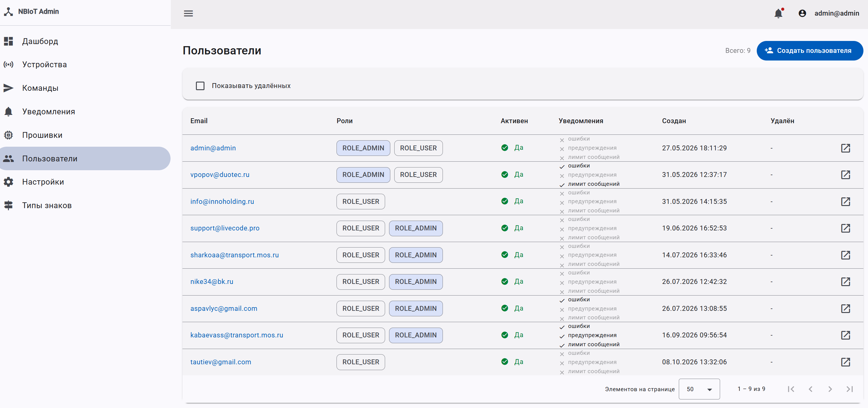
Task: Click the Удалён column header
Action: click(x=782, y=121)
